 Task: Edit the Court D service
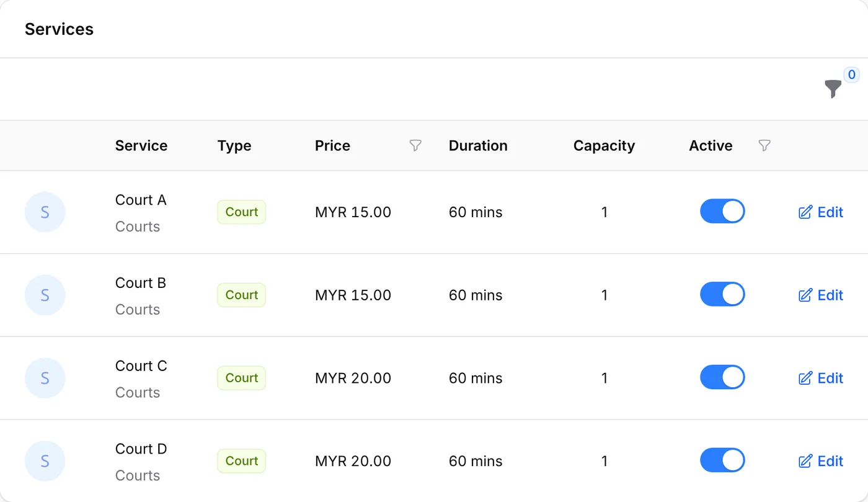point(820,461)
